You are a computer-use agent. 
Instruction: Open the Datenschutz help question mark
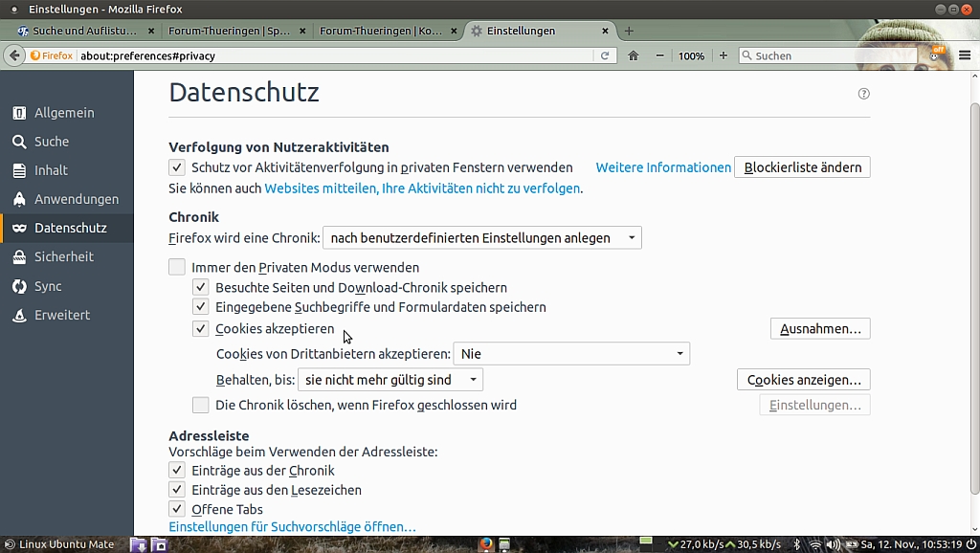coord(864,94)
